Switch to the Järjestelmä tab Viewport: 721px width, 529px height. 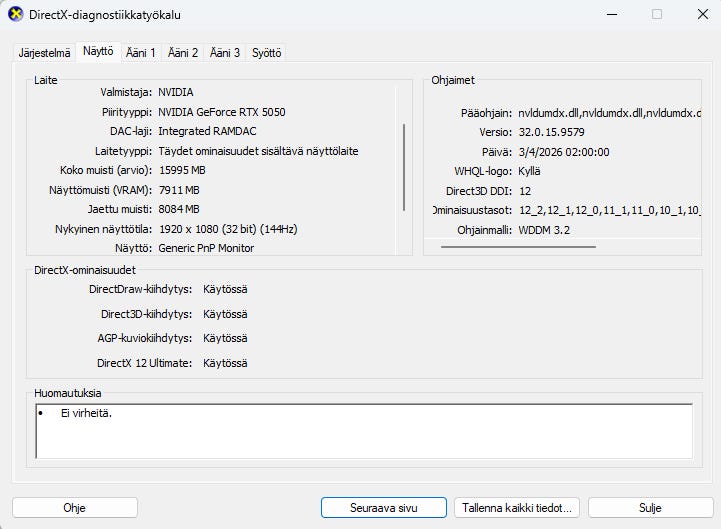44,53
